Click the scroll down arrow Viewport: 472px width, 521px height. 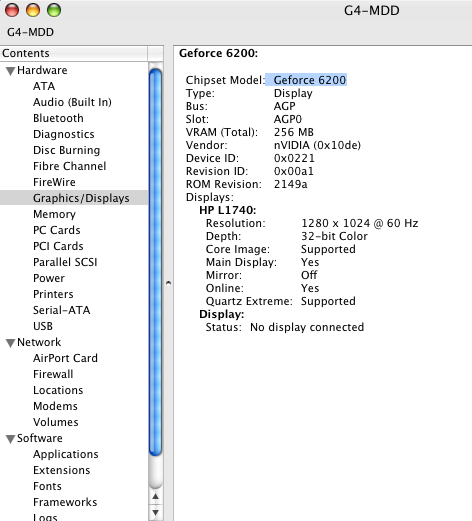[x=156, y=513]
